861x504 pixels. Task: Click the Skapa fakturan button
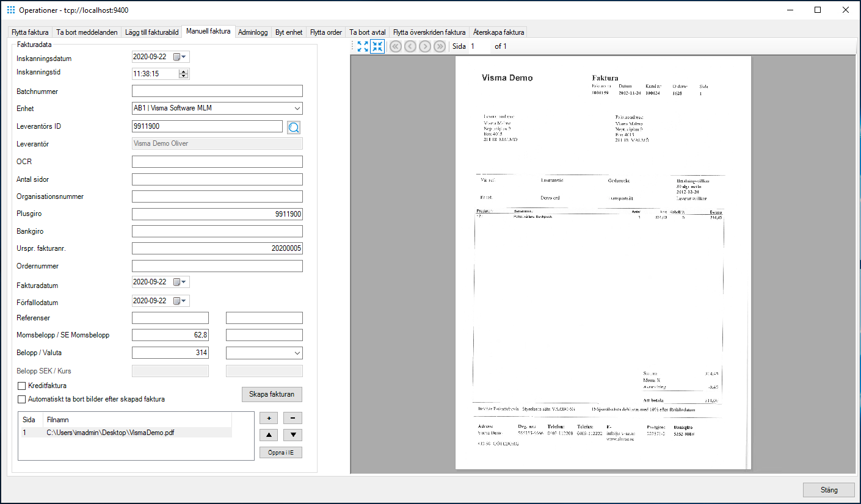[x=271, y=394]
